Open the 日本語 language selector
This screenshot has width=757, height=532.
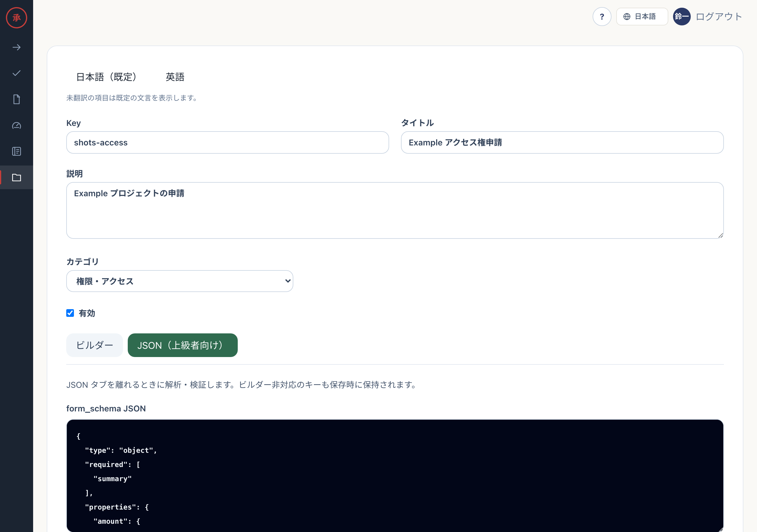click(x=642, y=17)
